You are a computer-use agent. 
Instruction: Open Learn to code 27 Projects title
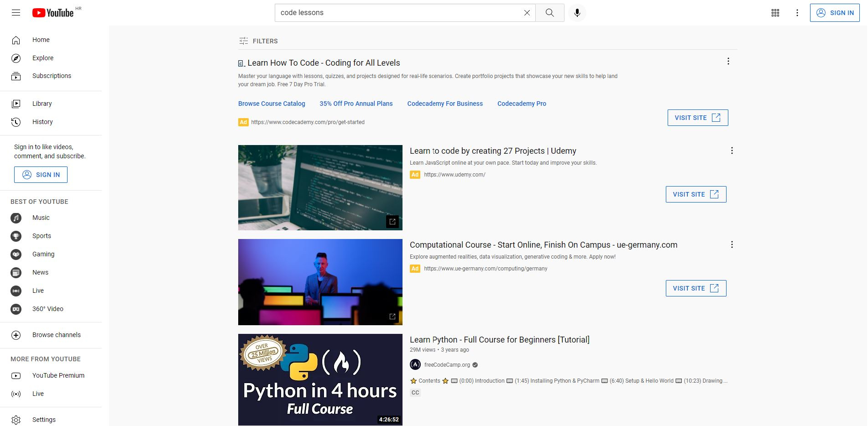tap(493, 151)
